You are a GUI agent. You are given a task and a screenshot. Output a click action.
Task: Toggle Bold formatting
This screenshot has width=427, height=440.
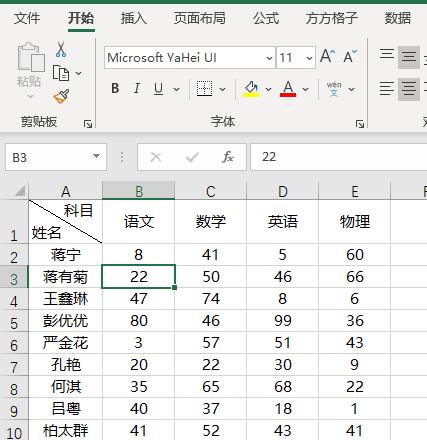click(x=115, y=89)
